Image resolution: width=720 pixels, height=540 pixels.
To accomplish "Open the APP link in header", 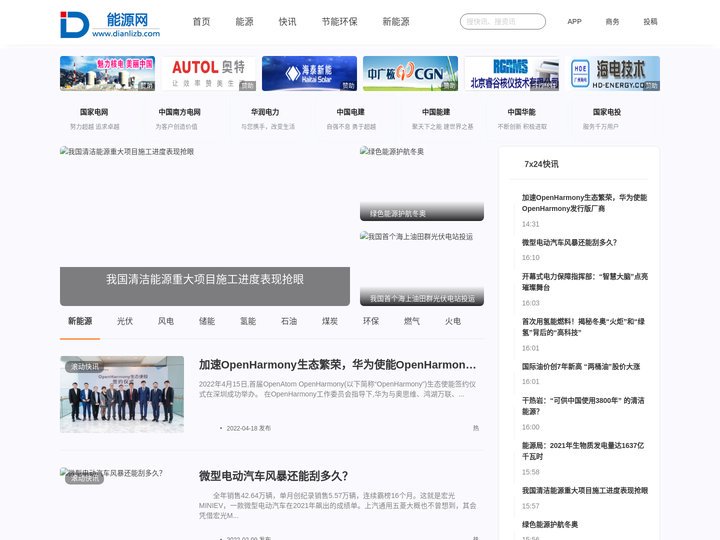I will (x=574, y=22).
